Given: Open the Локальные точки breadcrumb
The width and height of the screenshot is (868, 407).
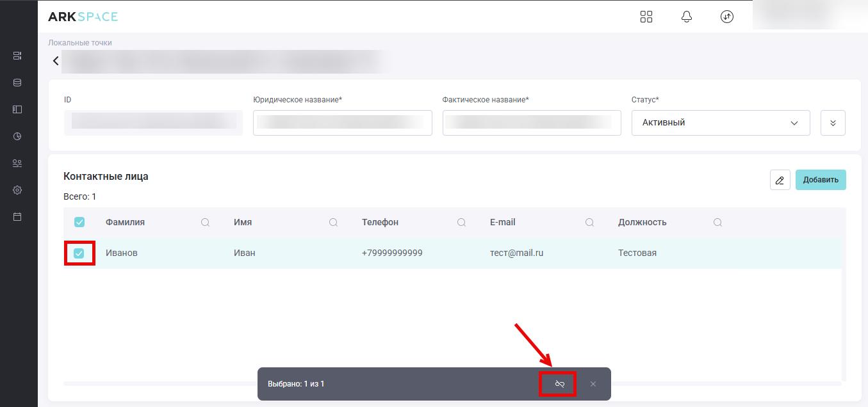Looking at the screenshot, I should [x=80, y=43].
